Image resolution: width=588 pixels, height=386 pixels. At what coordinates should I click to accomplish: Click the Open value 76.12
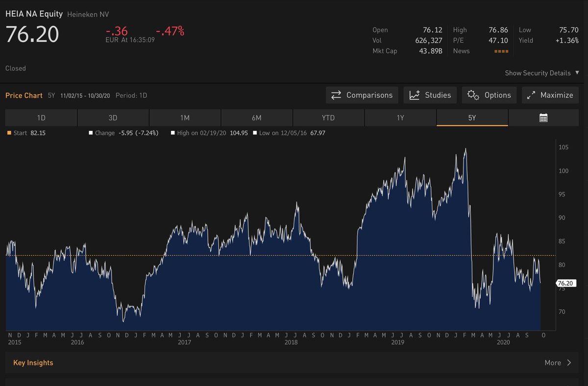[433, 30]
